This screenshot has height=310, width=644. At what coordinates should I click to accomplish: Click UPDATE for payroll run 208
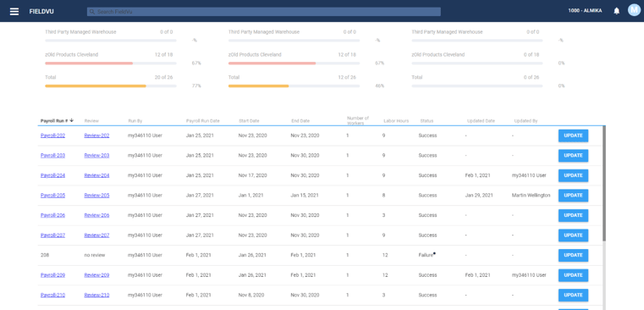(573, 255)
